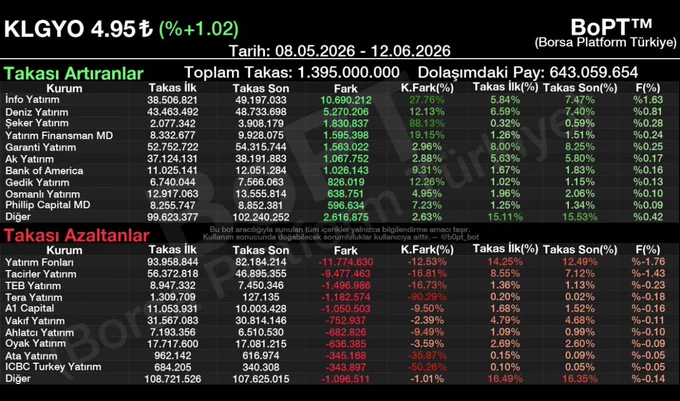Select the Takası Artıranlar section heading
Screen dimensions: 680x401
[x=74, y=74]
